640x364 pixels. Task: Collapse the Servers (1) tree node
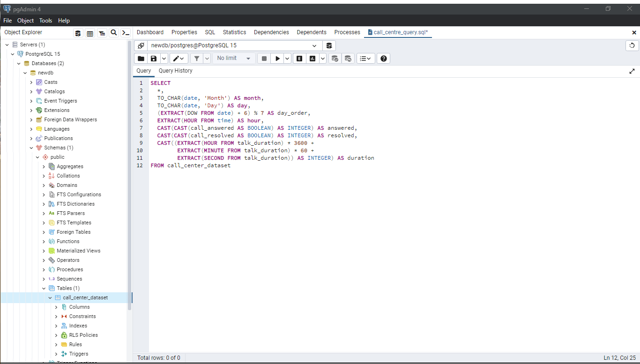pos(7,45)
